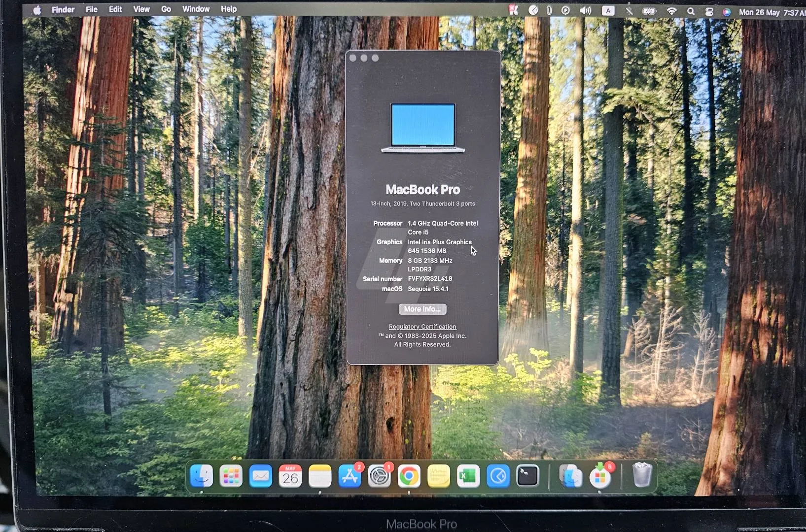Click the paperclip menu bar icon
806x532 pixels.
point(549,10)
